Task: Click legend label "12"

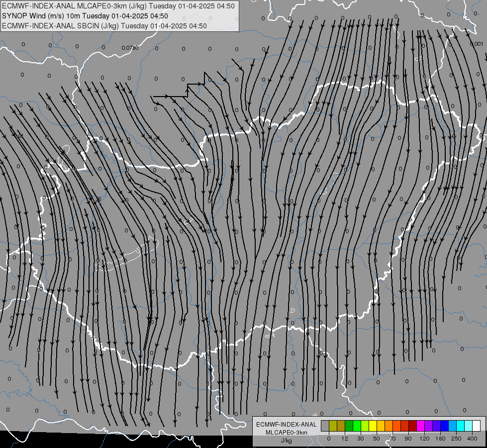Action: [345, 439]
